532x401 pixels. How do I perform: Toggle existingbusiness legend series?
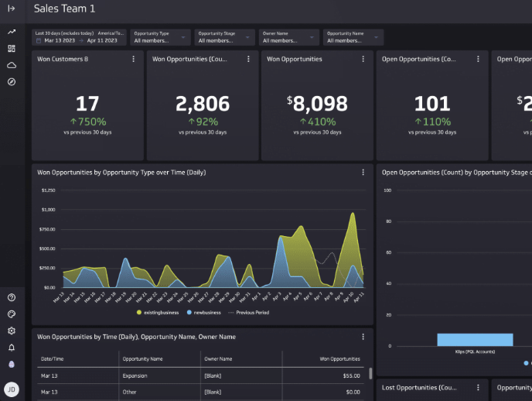(158, 313)
